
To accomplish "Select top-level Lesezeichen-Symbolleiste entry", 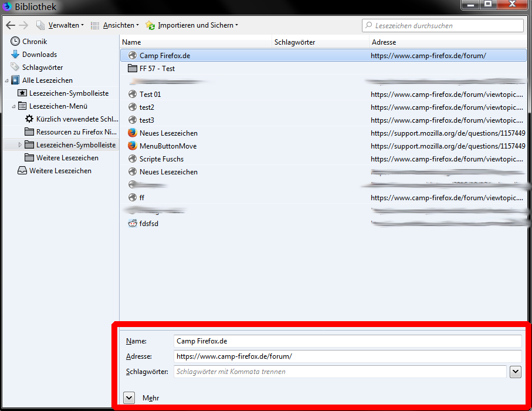I will [69, 93].
